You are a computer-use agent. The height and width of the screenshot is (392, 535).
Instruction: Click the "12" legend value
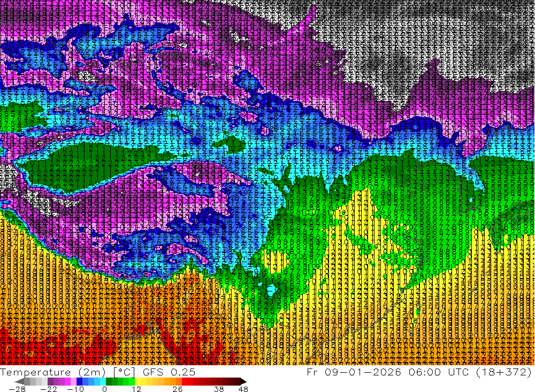136,389
